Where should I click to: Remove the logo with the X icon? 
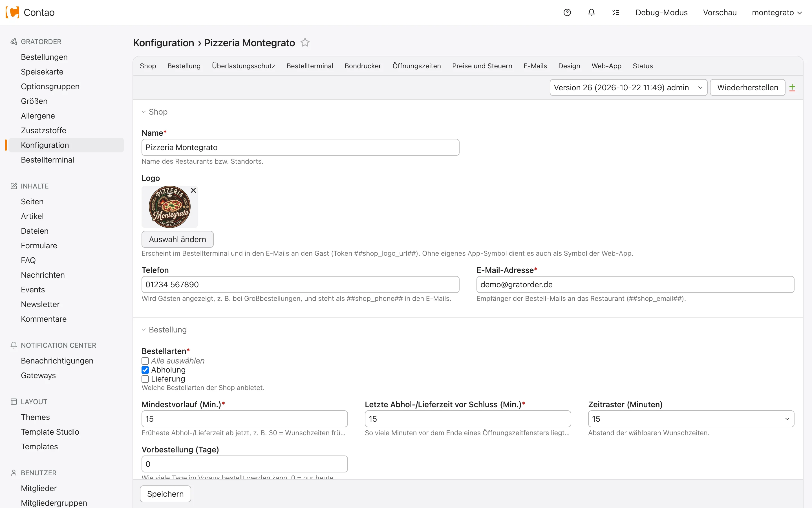point(193,190)
